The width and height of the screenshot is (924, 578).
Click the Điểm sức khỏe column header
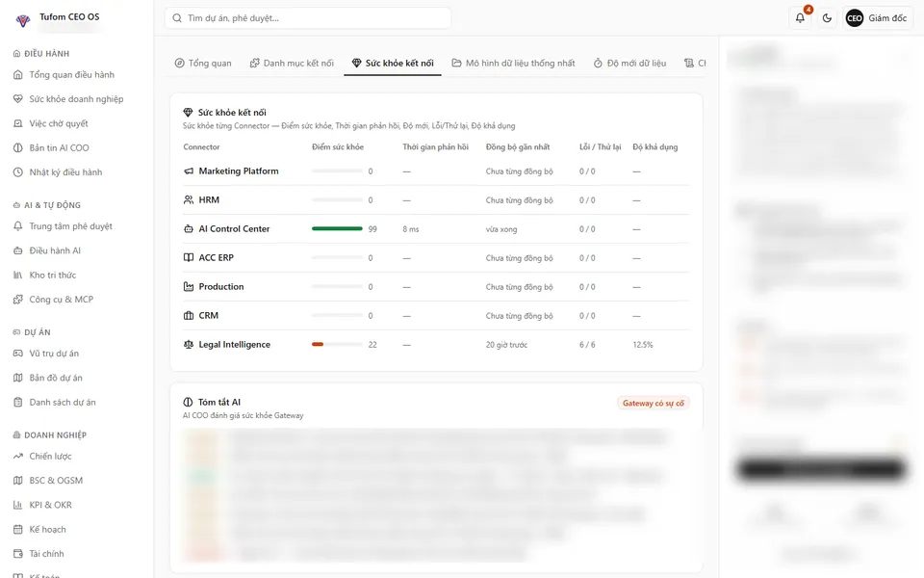(338, 146)
